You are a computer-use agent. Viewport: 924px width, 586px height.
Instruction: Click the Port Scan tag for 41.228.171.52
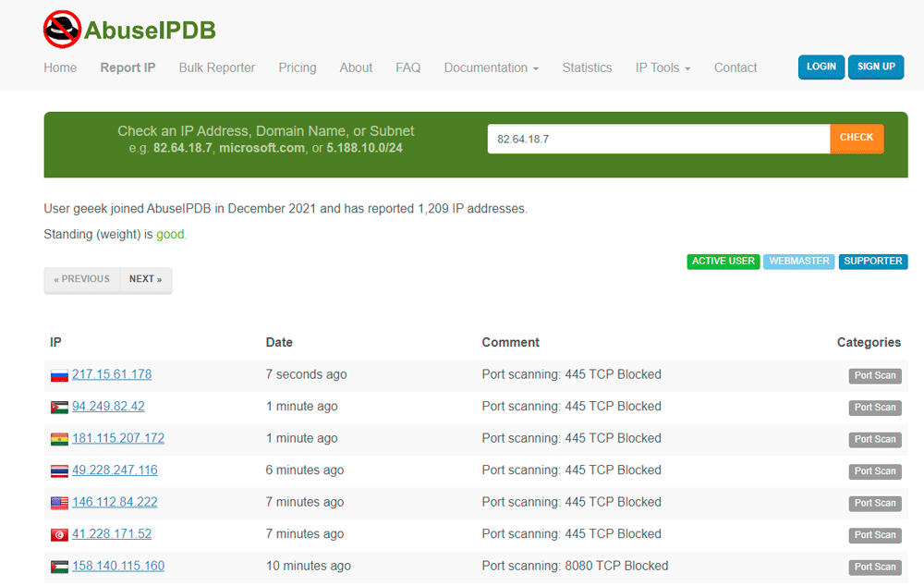pos(875,535)
